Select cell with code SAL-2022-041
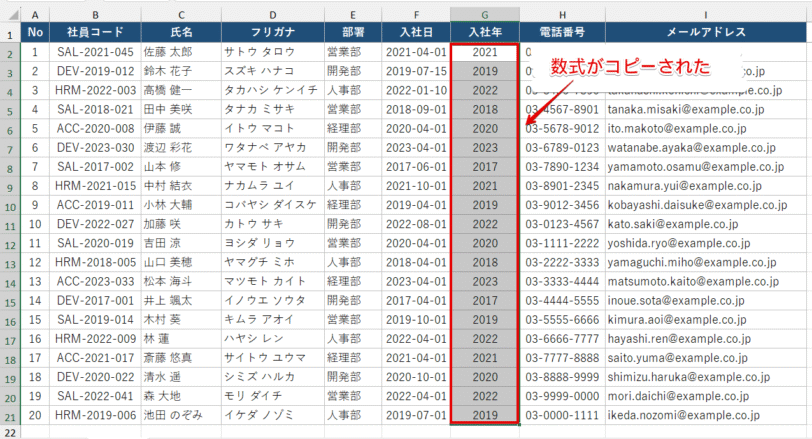Screen dimensions: 812x439 click(x=95, y=397)
